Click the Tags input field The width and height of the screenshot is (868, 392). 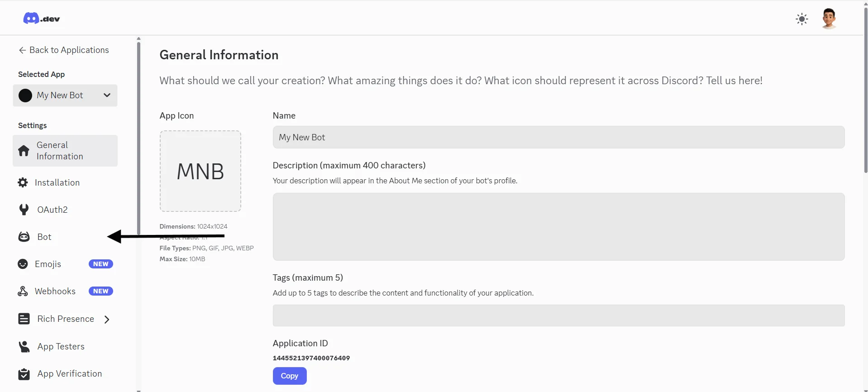click(x=558, y=316)
